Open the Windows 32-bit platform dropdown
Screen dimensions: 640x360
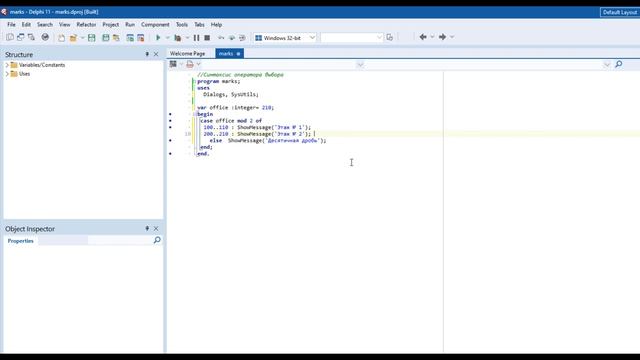coord(312,38)
